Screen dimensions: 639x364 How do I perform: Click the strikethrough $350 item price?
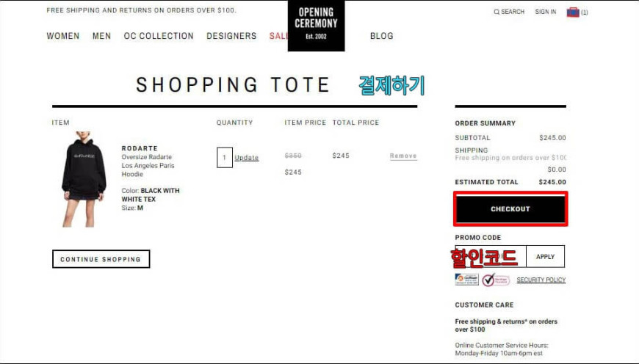pos(293,156)
